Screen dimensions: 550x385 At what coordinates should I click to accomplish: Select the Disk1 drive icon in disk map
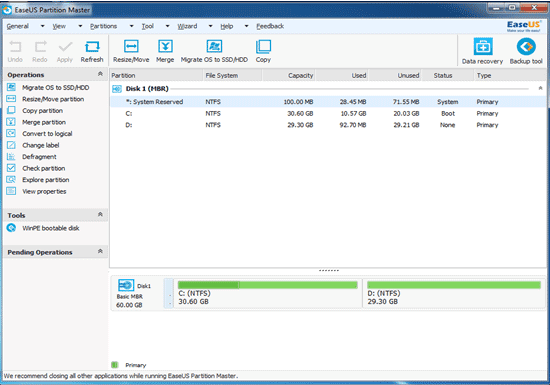pyautogui.click(x=126, y=285)
